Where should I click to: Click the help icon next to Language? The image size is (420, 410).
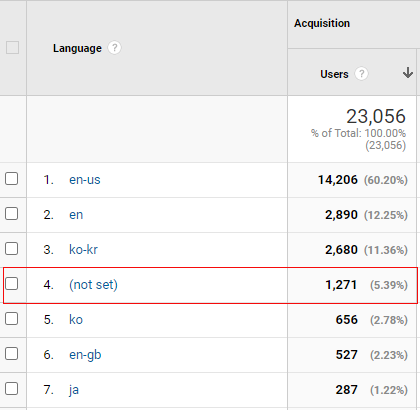114,48
